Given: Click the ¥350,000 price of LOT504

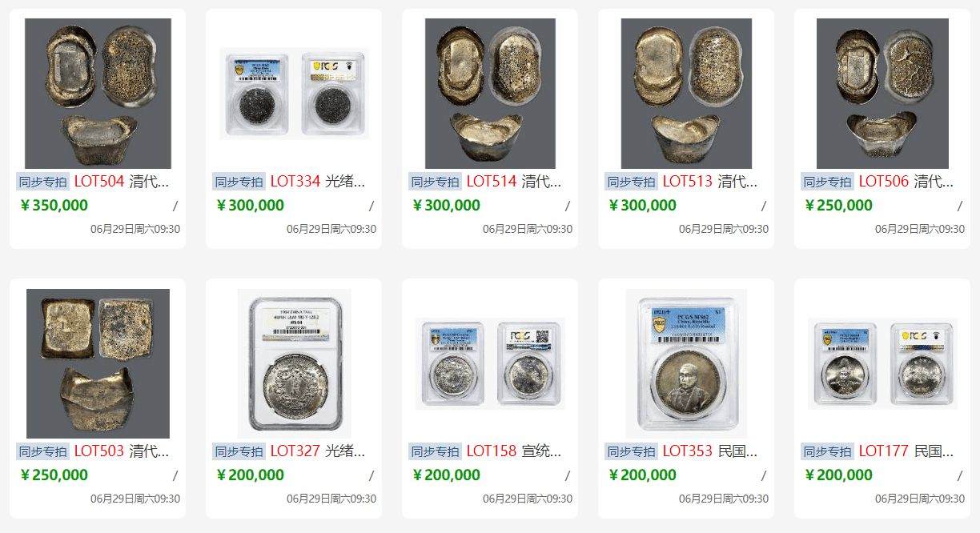Looking at the screenshot, I should point(54,206).
